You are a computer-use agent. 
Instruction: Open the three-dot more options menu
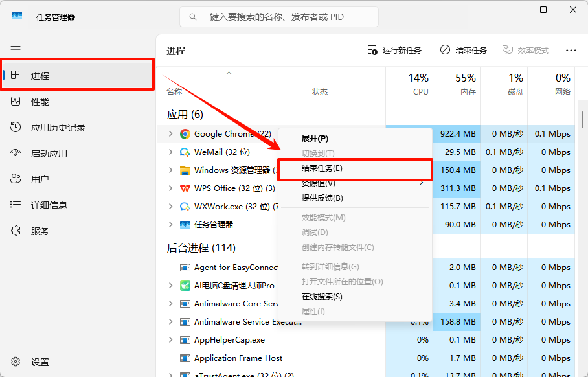pyautogui.click(x=571, y=49)
